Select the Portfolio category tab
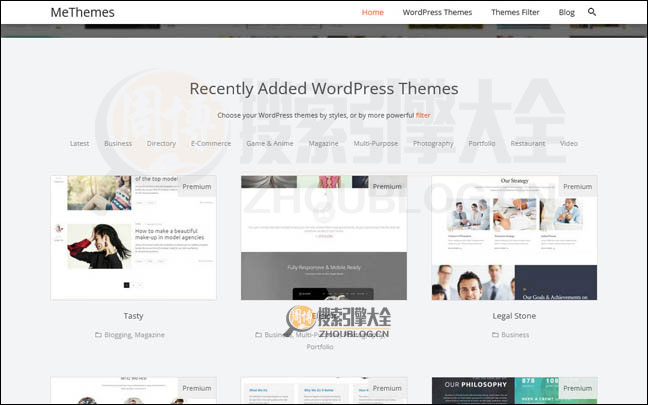The width and height of the screenshot is (648, 405). [481, 143]
